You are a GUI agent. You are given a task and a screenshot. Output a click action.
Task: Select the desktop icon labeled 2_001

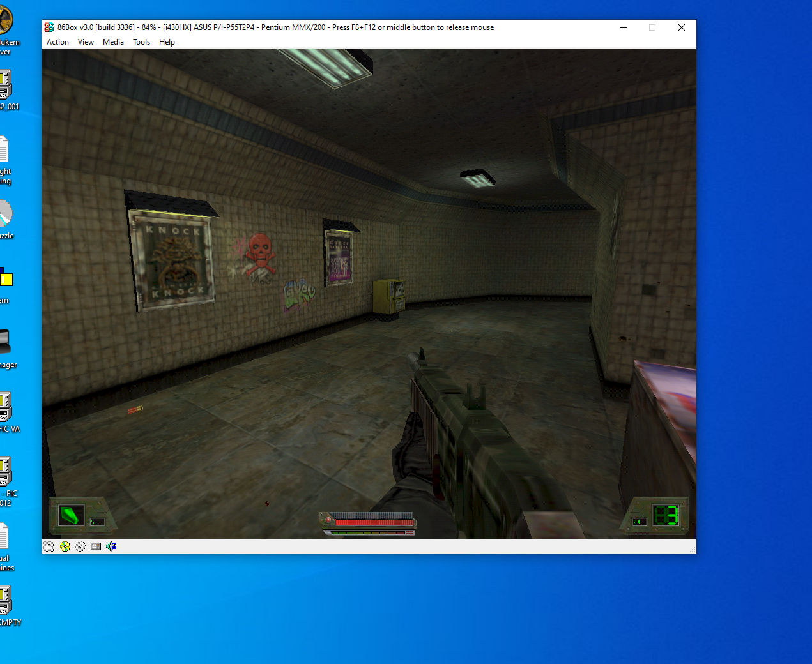[x=5, y=84]
